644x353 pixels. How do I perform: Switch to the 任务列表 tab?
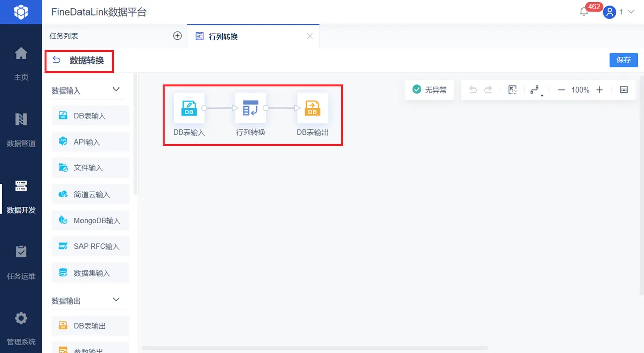pyautogui.click(x=64, y=36)
